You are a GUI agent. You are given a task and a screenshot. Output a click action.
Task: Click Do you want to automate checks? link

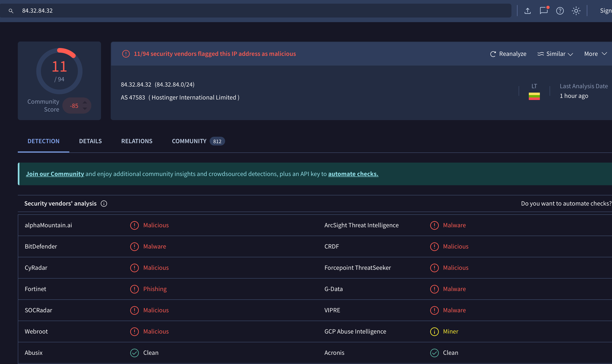click(566, 204)
